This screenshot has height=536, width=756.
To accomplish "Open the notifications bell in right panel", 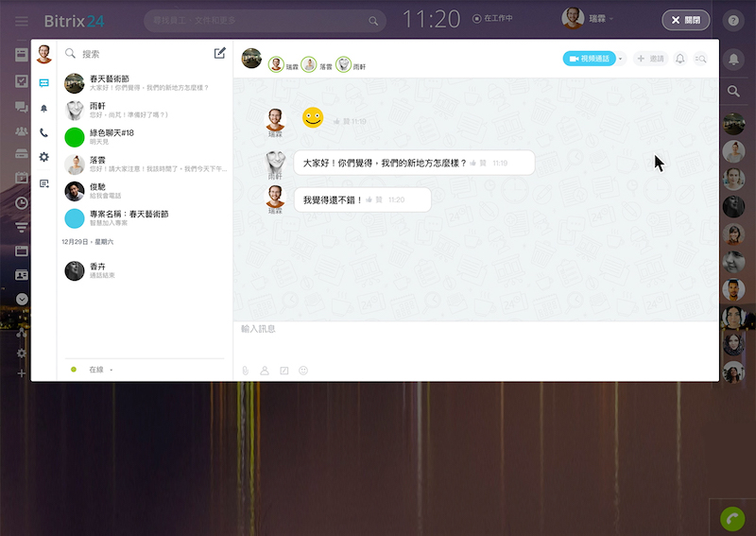I will [x=733, y=59].
